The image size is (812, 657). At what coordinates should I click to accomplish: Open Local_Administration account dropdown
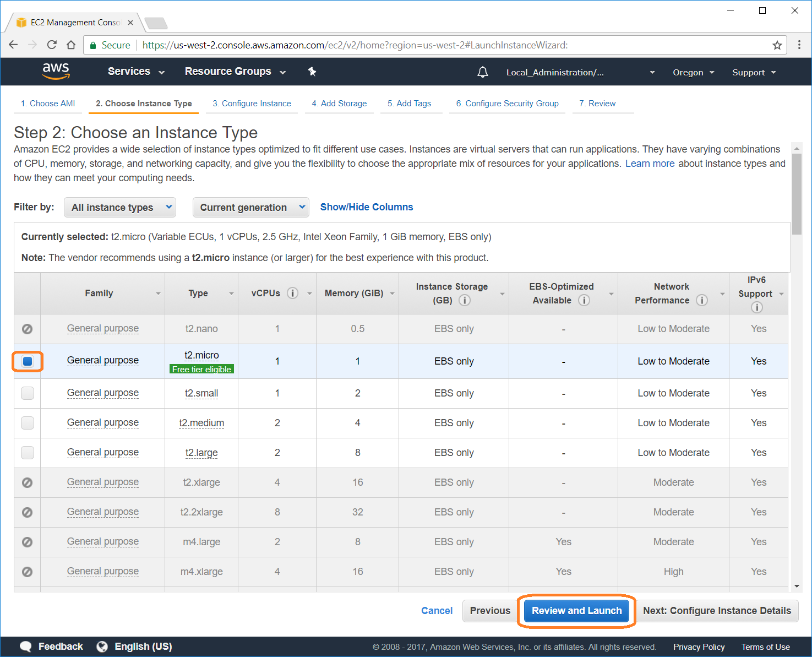581,72
